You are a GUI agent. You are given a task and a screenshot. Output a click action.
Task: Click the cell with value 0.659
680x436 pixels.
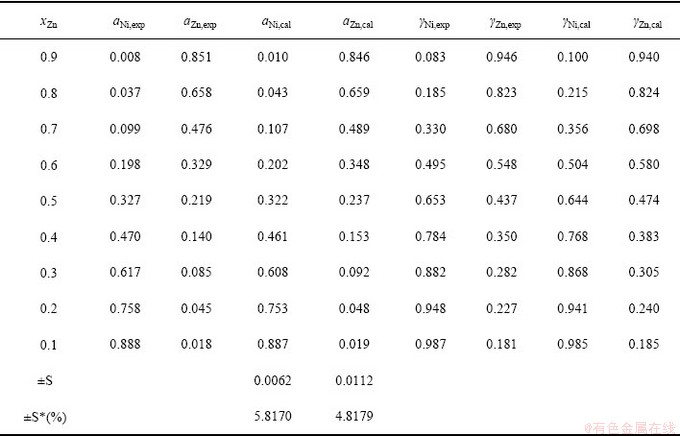pos(354,92)
